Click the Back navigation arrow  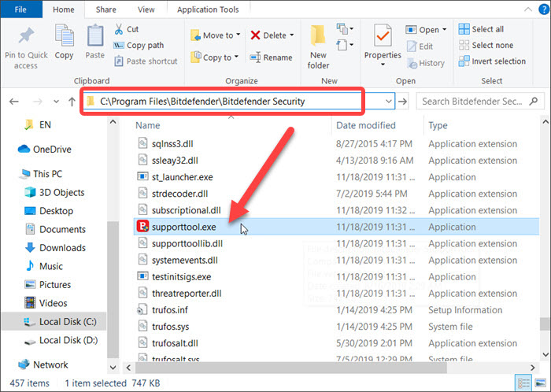14,102
